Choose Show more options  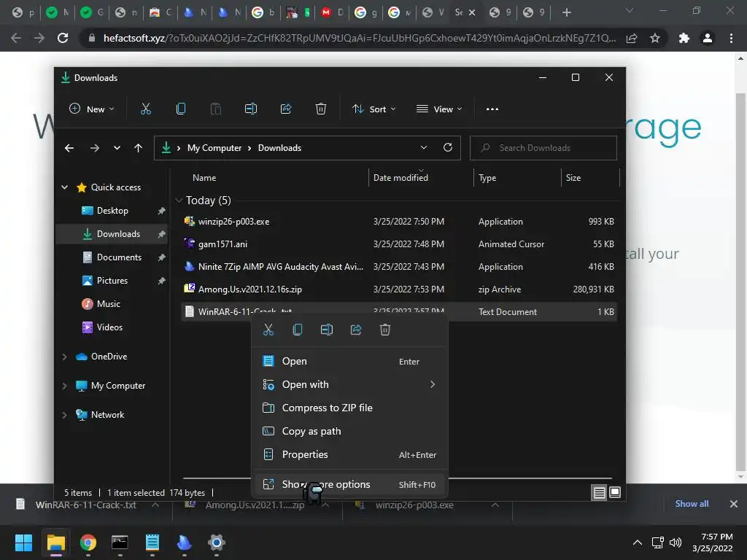click(x=349, y=484)
